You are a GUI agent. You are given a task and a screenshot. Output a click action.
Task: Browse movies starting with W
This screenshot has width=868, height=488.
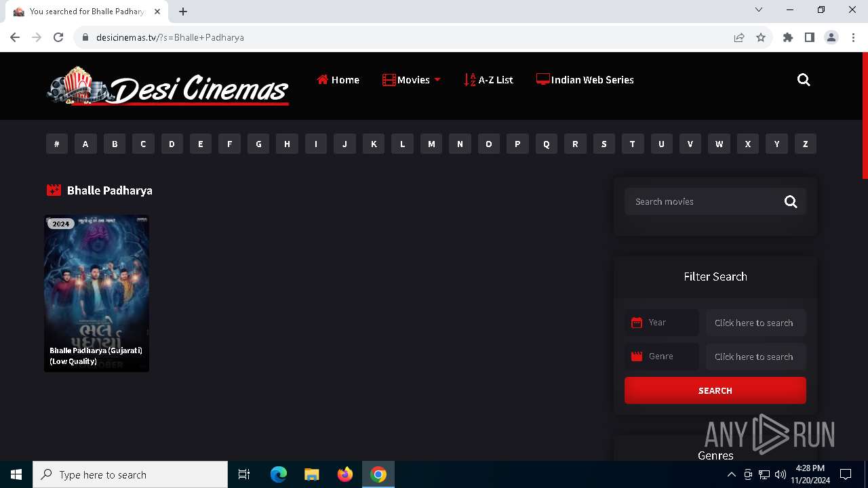coord(719,144)
